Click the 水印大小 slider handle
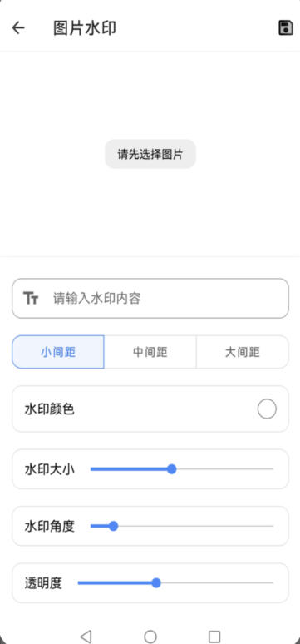This screenshot has width=300, height=644. (172, 469)
